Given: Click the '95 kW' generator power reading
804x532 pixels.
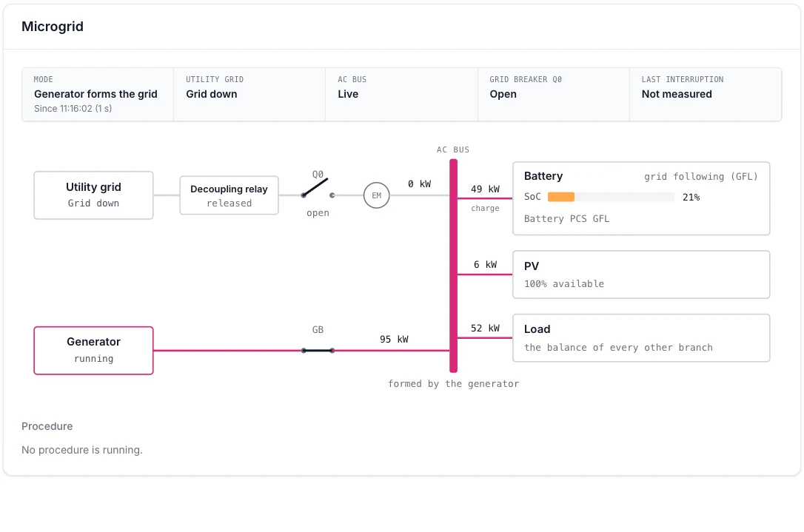Looking at the screenshot, I should coord(394,340).
